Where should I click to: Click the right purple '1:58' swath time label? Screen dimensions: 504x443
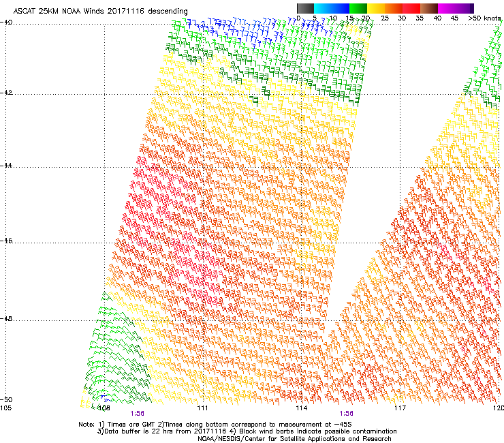tap(346, 414)
